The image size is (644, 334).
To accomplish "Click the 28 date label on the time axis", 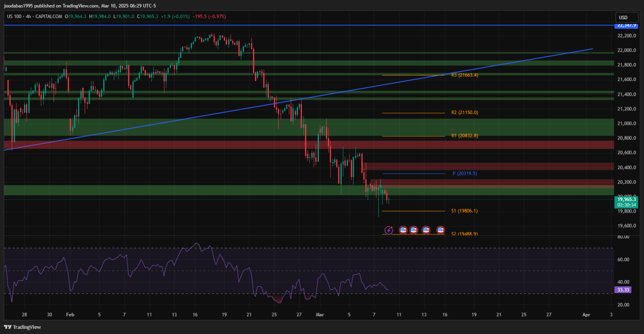I will [x=24, y=315].
